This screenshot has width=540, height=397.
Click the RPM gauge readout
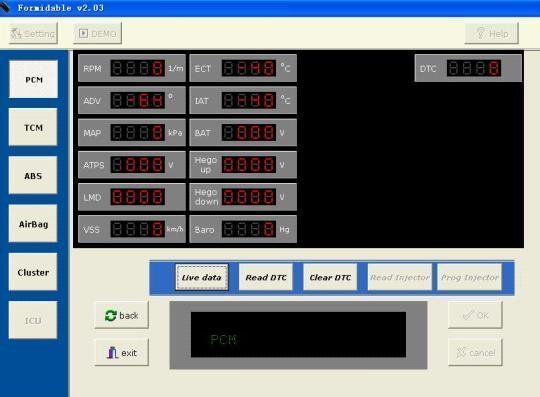(x=137, y=68)
